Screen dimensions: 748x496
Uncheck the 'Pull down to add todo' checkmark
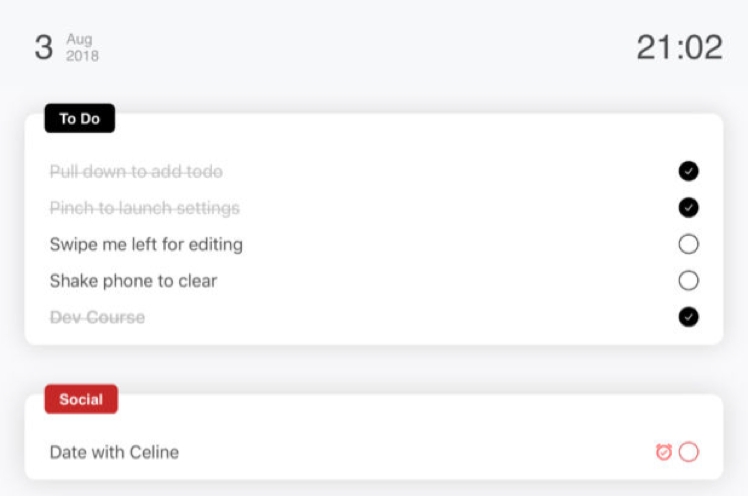point(688,172)
